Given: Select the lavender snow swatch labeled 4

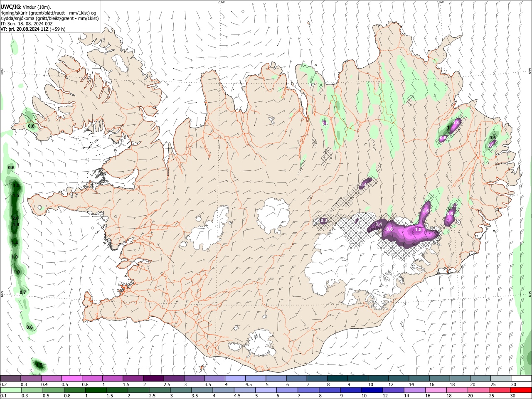Looking at the screenshot, I should click(235, 379).
